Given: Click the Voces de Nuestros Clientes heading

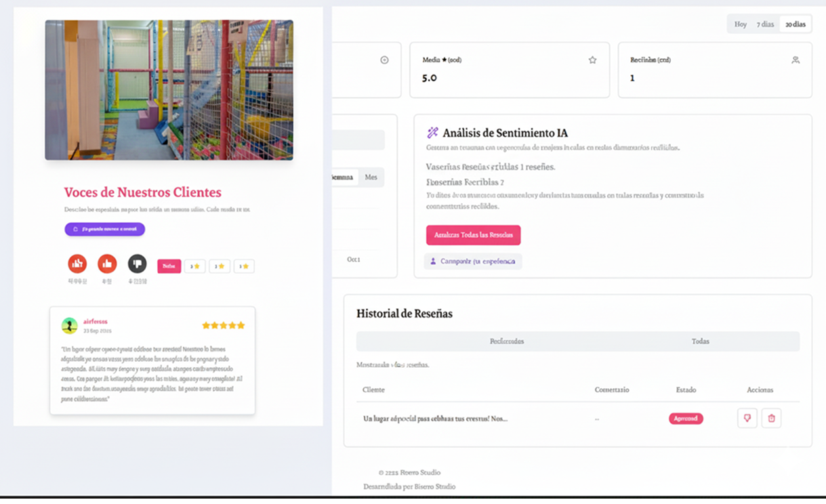Looking at the screenshot, I should click(143, 192).
